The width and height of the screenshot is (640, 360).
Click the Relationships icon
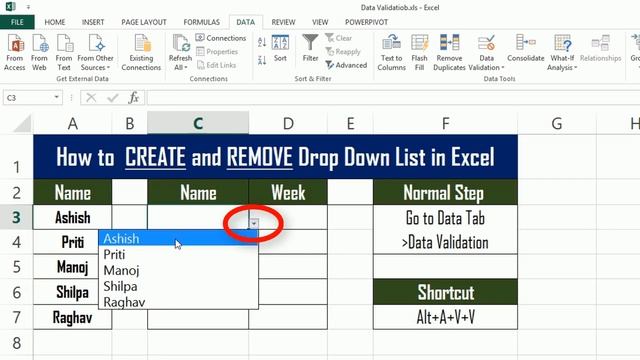pos(600,49)
